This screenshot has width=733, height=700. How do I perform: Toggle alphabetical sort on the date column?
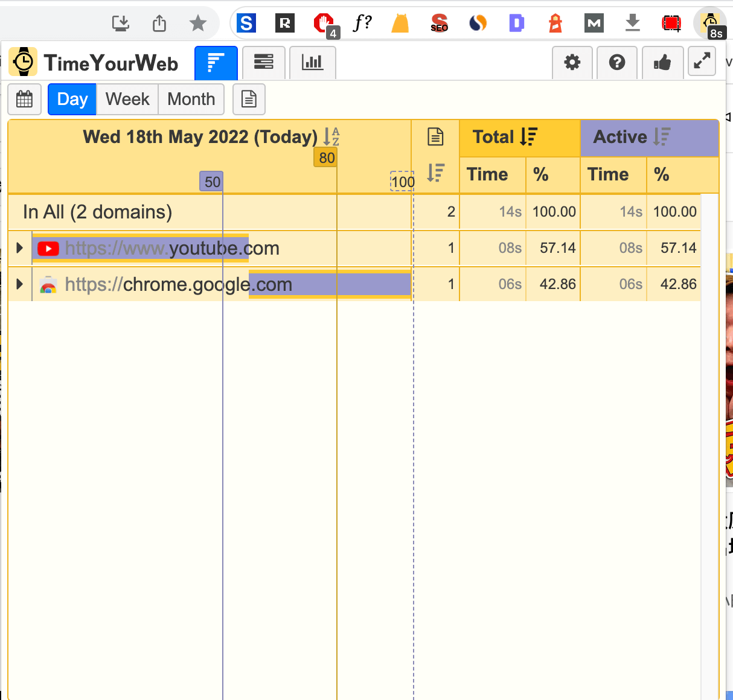[x=331, y=137]
